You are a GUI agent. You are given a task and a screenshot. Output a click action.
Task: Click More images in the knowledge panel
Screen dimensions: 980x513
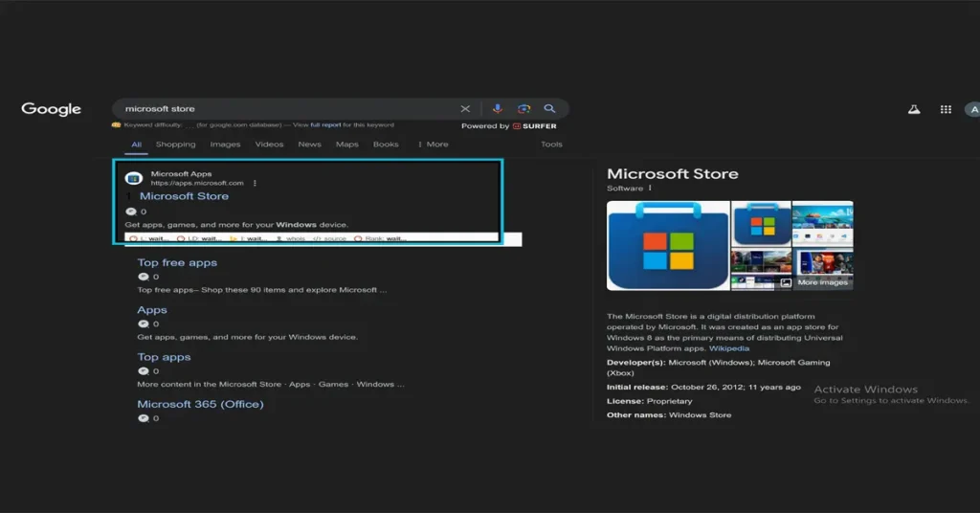tap(820, 282)
